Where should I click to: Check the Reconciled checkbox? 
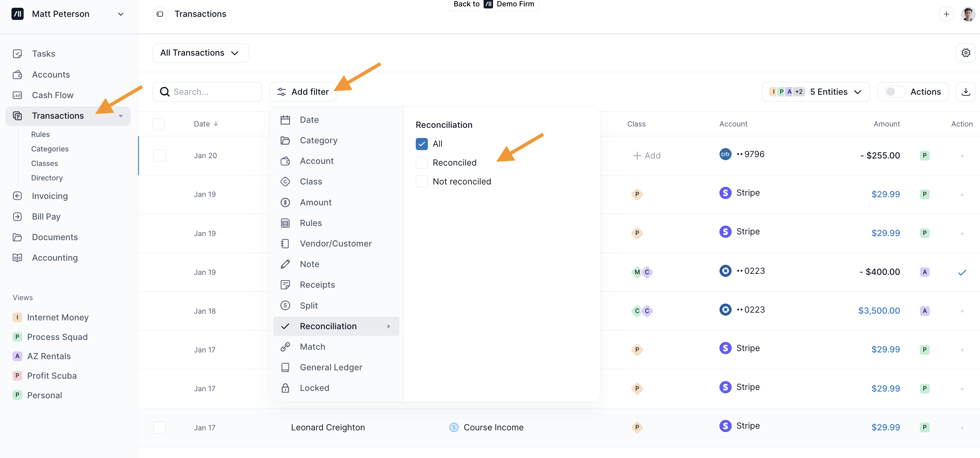421,163
